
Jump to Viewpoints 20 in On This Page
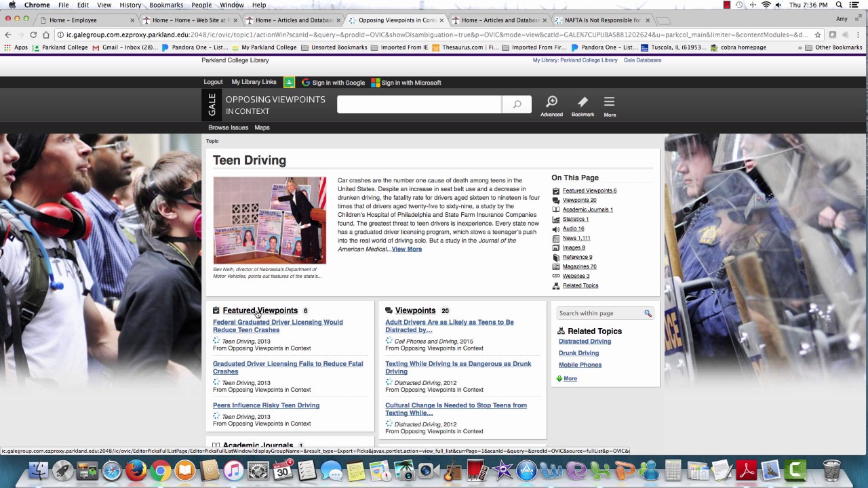579,200
